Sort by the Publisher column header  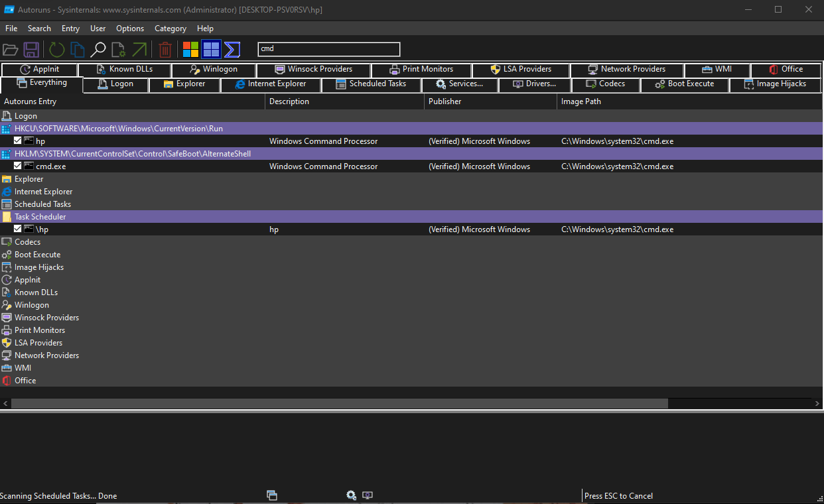tap(491, 101)
